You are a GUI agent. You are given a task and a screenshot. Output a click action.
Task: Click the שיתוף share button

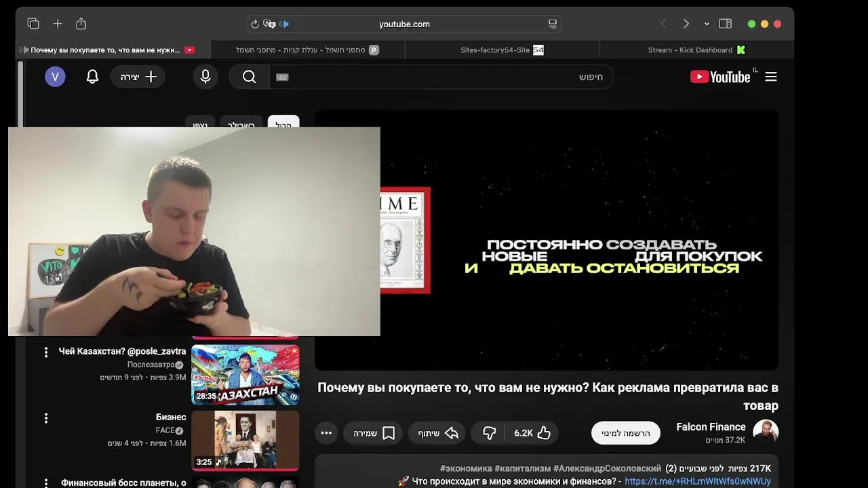(x=437, y=433)
